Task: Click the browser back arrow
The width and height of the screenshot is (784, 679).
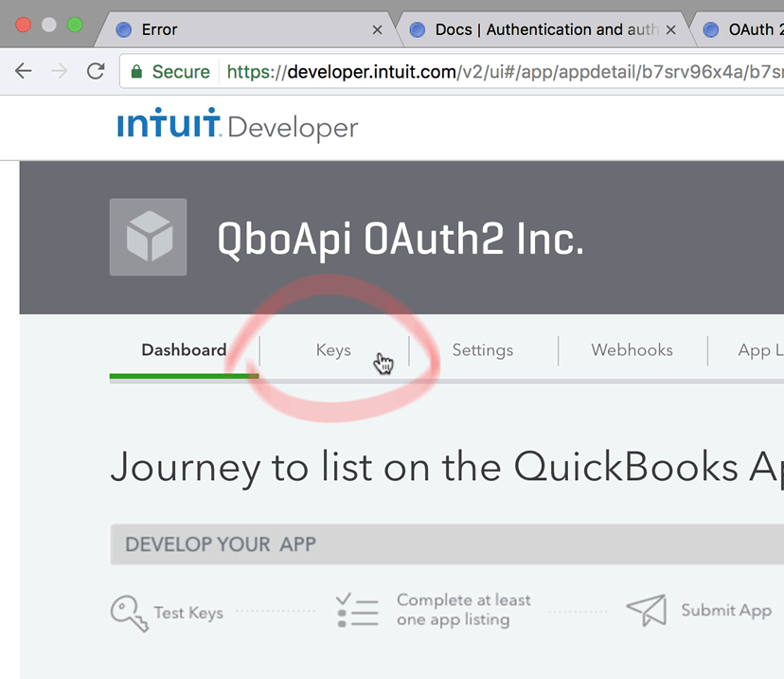Action: tap(23, 71)
